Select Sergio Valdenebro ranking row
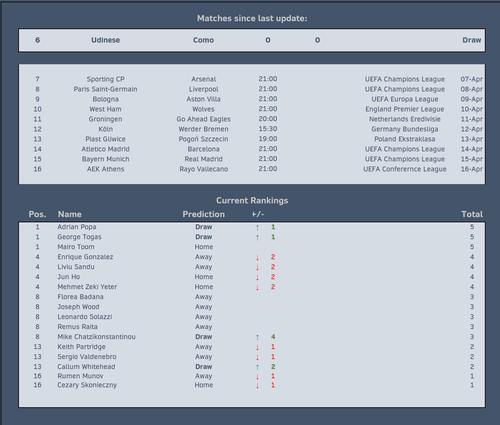The height and width of the screenshot is (425, 500). click(x=252, y=357)
